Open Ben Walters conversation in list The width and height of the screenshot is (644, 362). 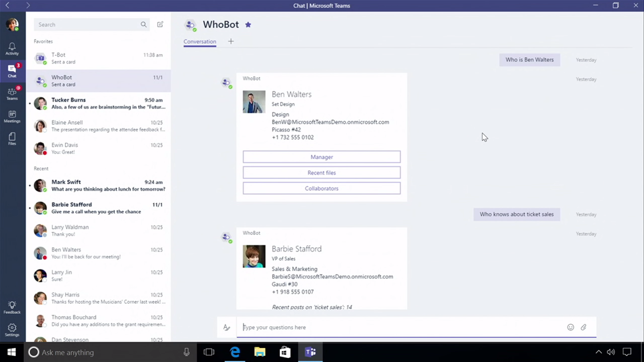tap(98, 253)
